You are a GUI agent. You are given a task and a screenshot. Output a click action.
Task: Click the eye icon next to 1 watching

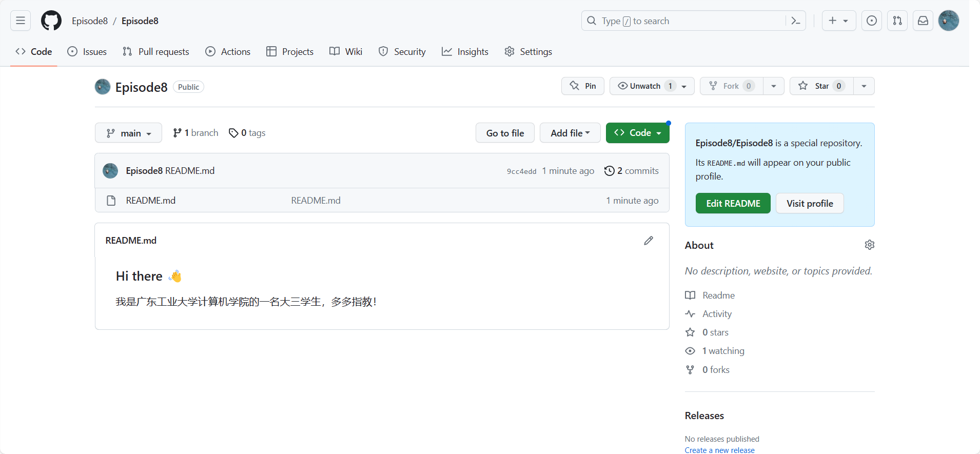690,351
